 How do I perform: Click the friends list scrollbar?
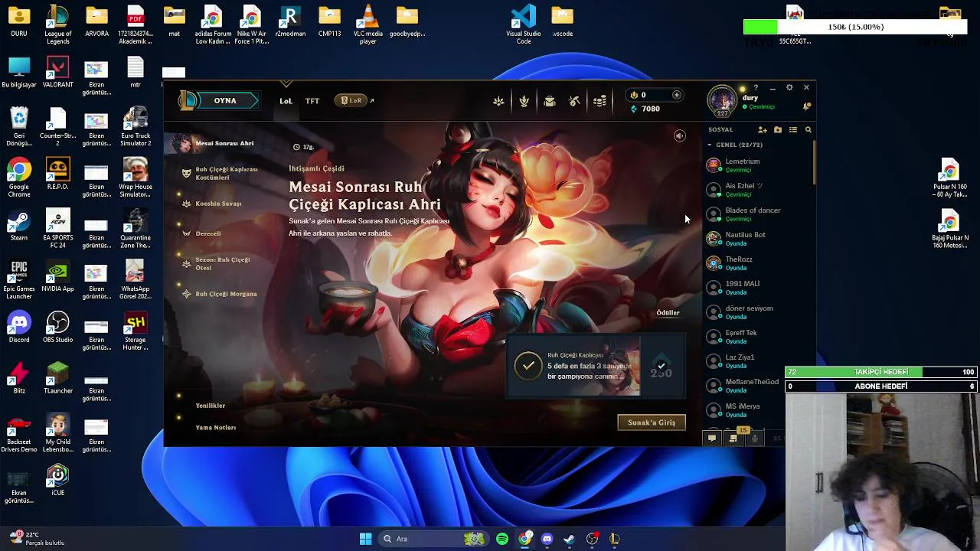pos(814,163)
